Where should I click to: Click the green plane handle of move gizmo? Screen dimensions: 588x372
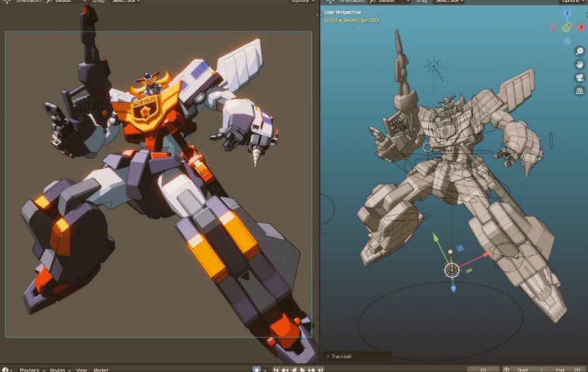click(469, 270)
